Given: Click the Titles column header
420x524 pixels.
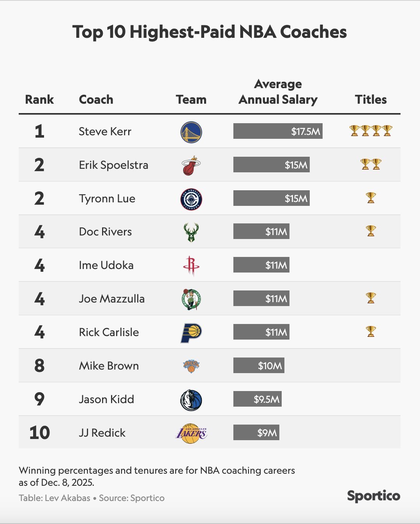Looking at the screenshot, I should point(371,100).
